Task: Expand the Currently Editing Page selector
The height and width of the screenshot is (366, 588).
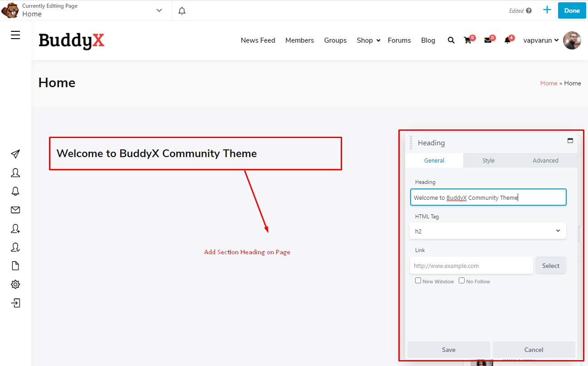Action: (159, 10)
